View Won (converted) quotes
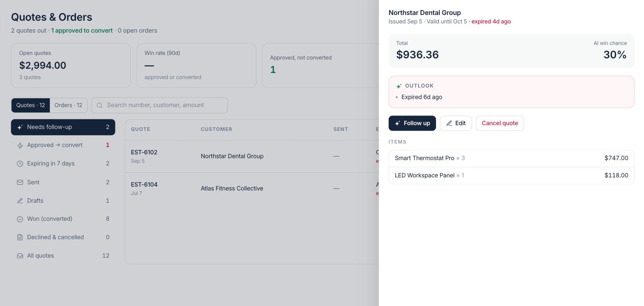Screen dimensions: 644x306 coord(63,219)
